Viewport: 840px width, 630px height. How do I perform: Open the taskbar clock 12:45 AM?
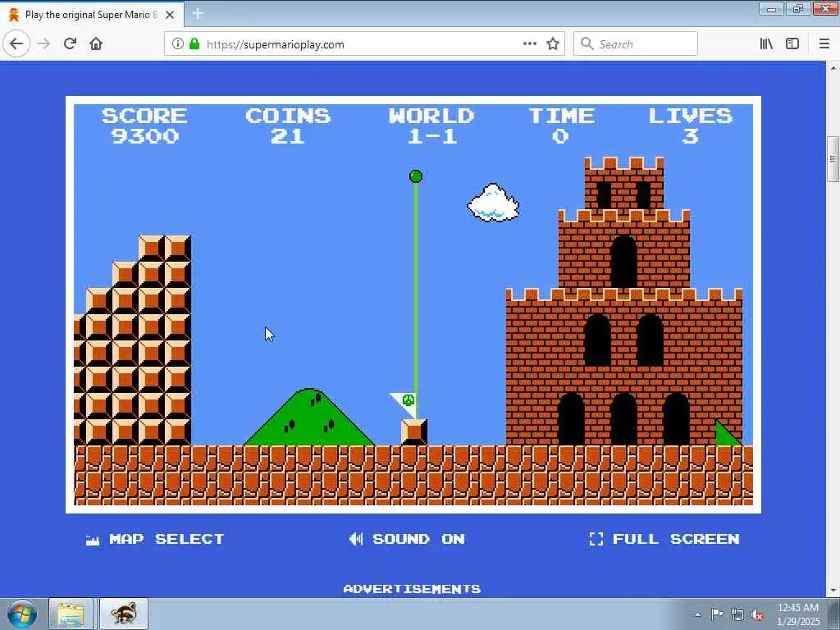point(798,614)
